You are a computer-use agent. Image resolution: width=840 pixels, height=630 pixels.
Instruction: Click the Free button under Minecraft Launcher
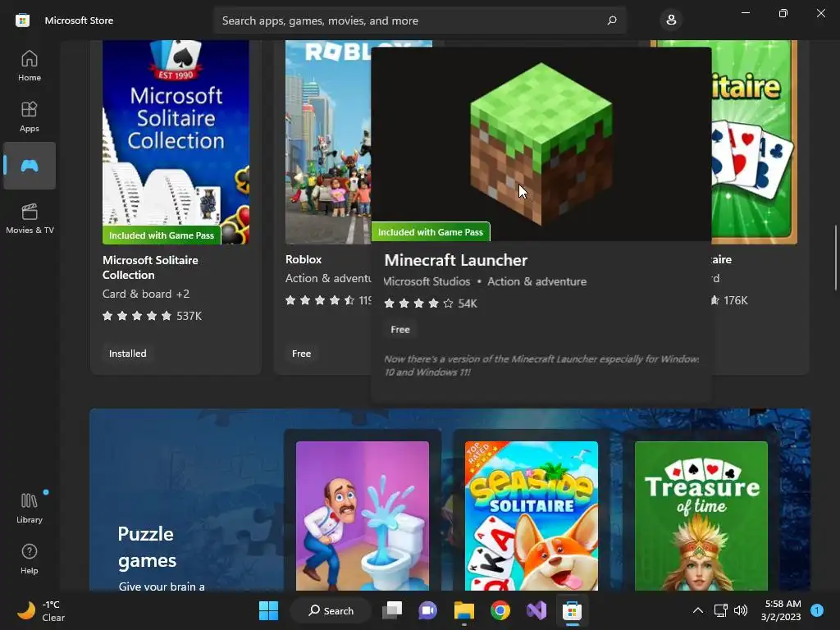pyautogui.click(x=400, y=330)
